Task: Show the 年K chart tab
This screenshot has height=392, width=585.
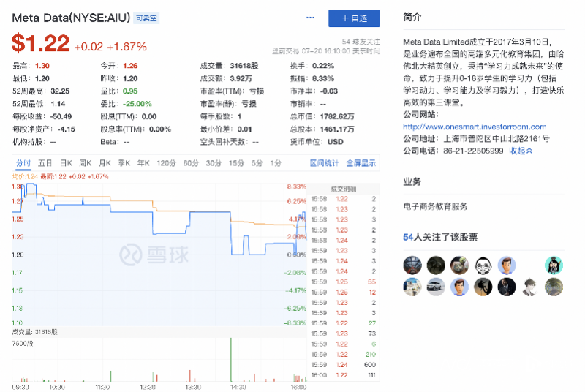Action: pyautogui.click(x=143, y=163)
